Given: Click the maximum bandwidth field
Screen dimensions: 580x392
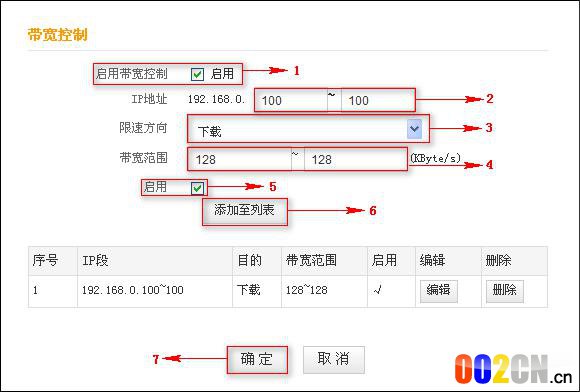Looking at the screenshot, I should point(355,159).
